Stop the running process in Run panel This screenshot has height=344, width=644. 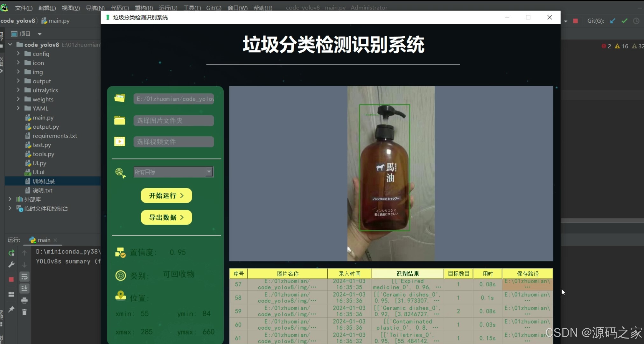pos(11,279)
